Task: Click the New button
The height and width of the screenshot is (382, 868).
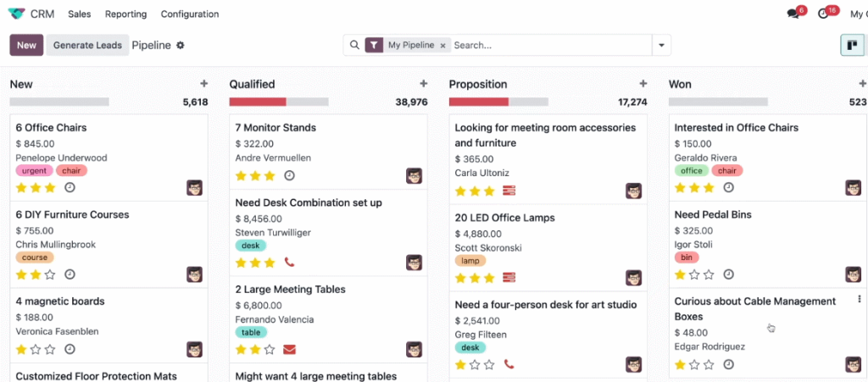Action: pyautogui.click(x=26, y=46)
